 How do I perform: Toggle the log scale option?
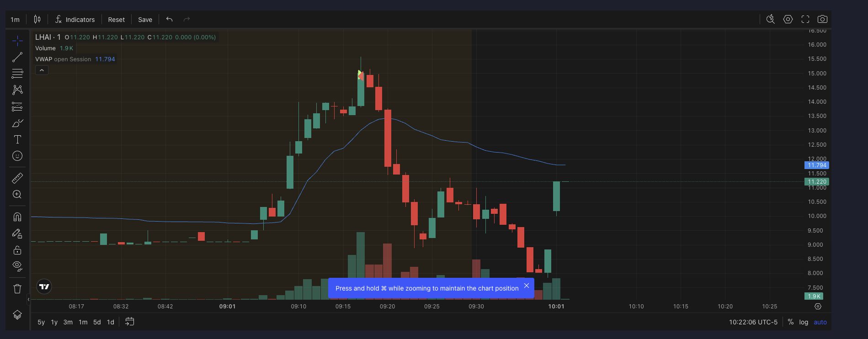(804, 322)
